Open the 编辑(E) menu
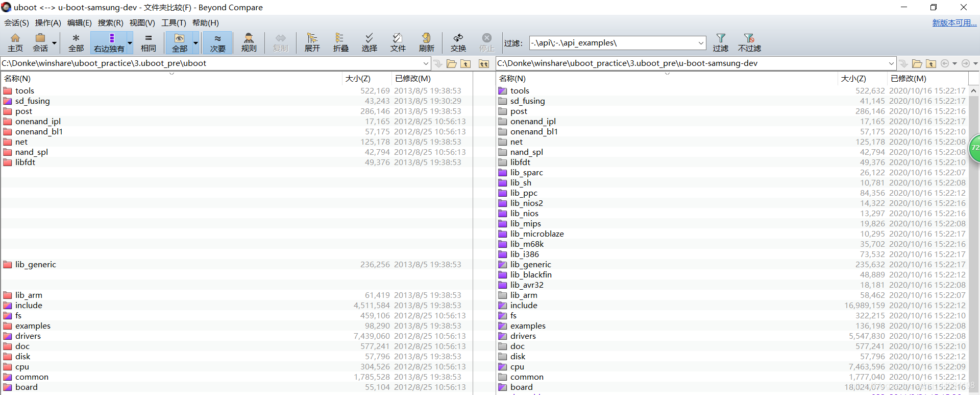Screen dimensions: 980x395 80,22
